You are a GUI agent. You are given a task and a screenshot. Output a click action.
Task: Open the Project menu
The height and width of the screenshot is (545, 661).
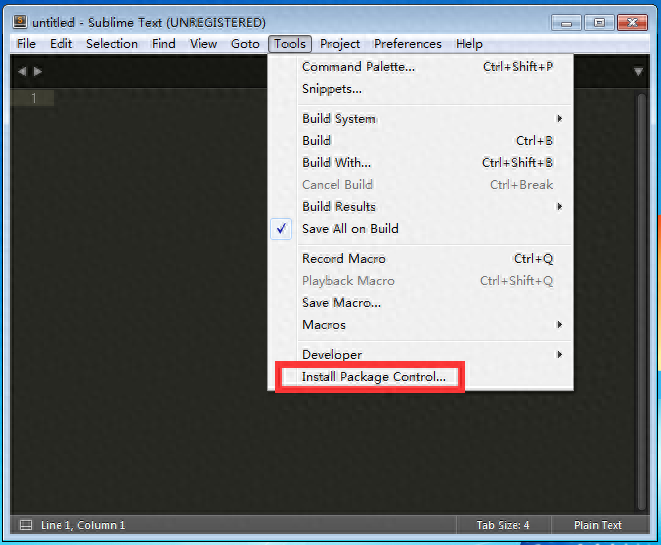[340, 44]
